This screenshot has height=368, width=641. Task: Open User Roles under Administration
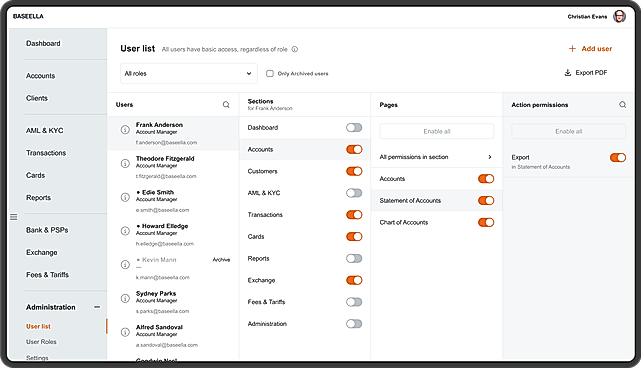point(41,342)
